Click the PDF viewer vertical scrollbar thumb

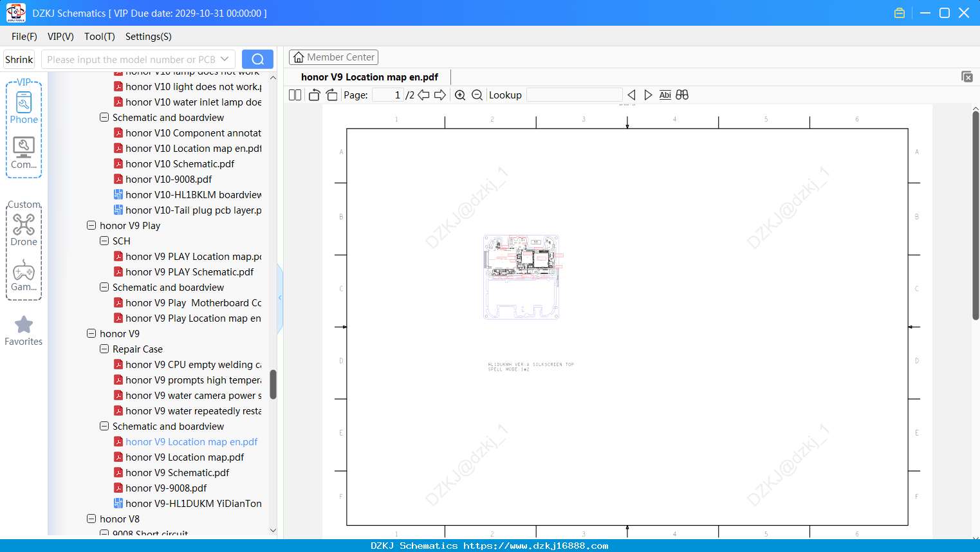click(975, 216)
